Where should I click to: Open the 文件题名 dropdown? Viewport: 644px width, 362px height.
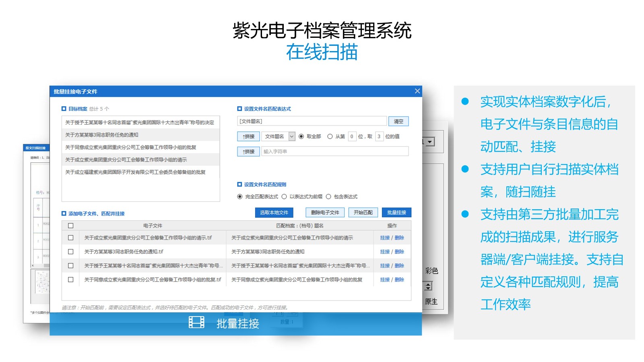tap(292, 136)
